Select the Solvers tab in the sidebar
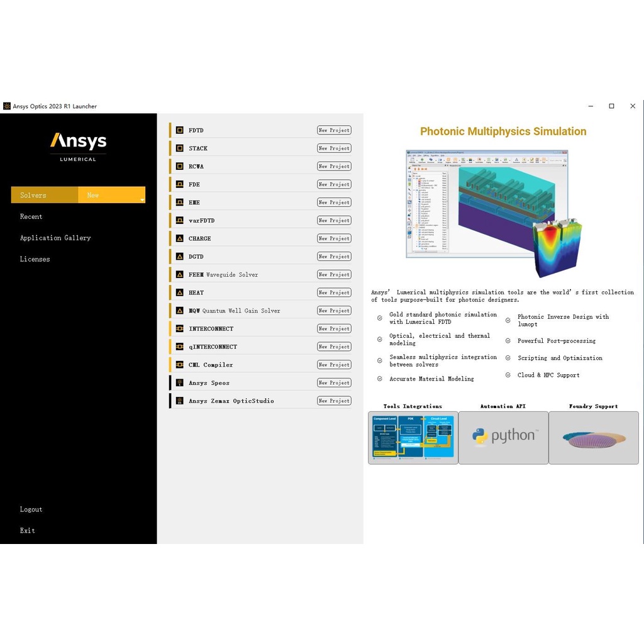The image size is (644, 644). (x=45, y=195)
